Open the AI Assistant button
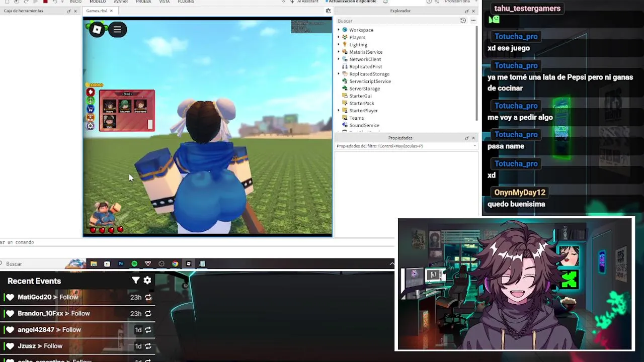Screen dimensions: 644x362 [x=304, y=2]
